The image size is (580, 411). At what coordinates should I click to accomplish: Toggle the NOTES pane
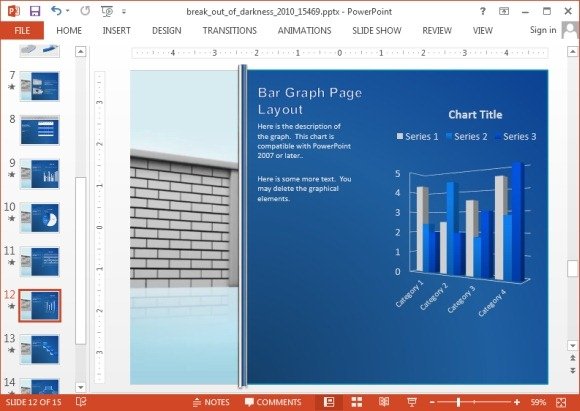tap(212, 402)
